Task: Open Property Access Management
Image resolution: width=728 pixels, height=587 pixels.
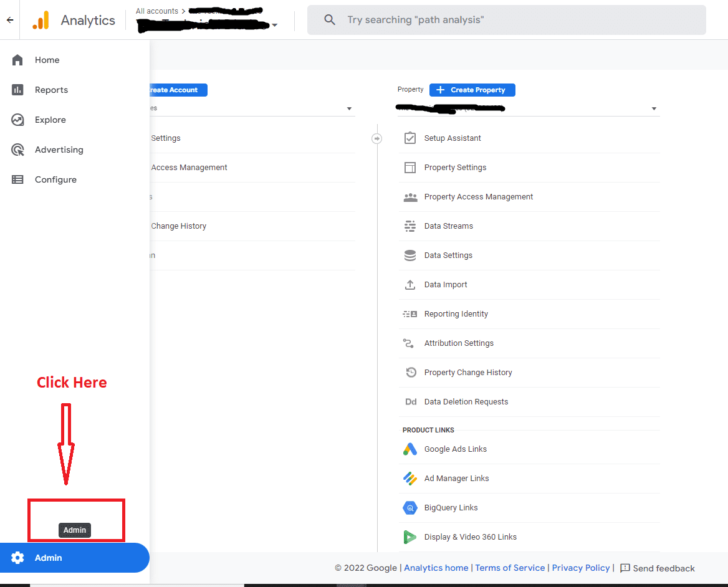Action: (x=529, y=197)
